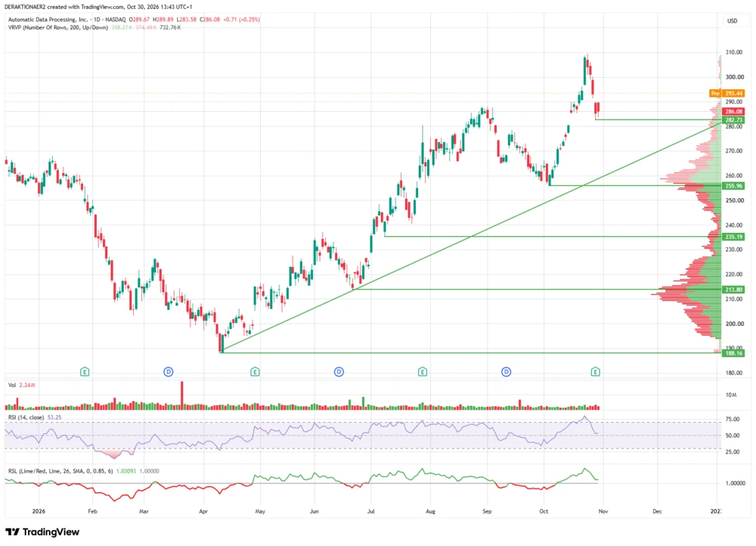Click the mid-September dividend D marker
Image resolution: width=756 pixels, height=546 pixels.
click(x=507, y=372)
